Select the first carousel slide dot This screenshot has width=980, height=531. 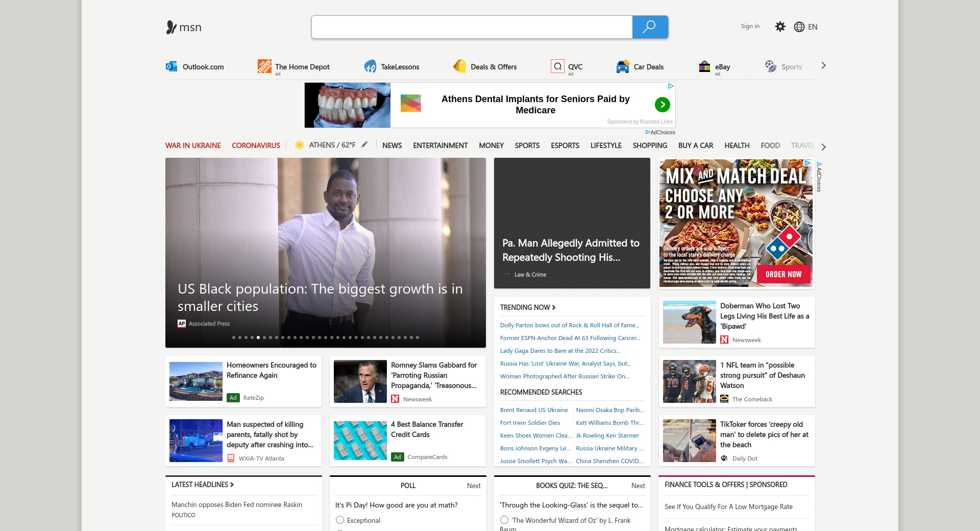(x=234, y=337)
